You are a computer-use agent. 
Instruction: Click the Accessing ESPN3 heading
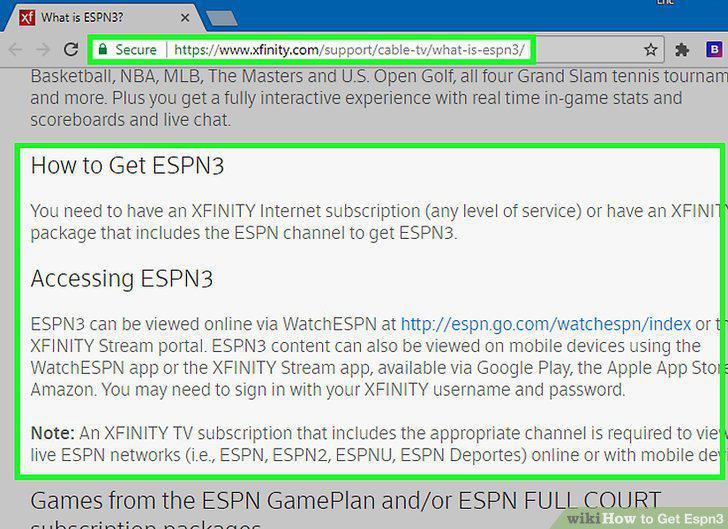pyautogui.click(x=122, y=279)
